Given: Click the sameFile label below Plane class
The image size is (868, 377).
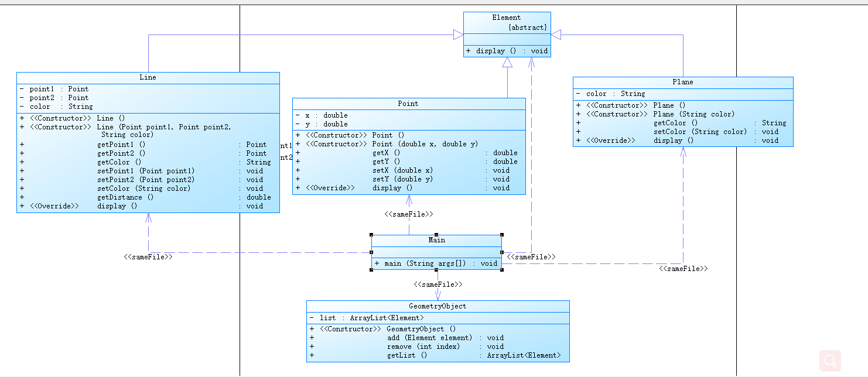Looking at the screenshot, I should coord(684,269).
